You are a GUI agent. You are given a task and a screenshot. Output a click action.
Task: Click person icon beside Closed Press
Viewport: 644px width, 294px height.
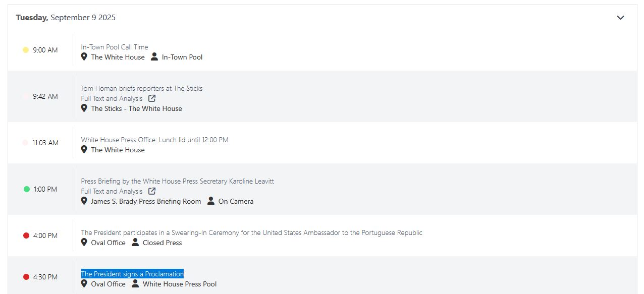point(135,242)
